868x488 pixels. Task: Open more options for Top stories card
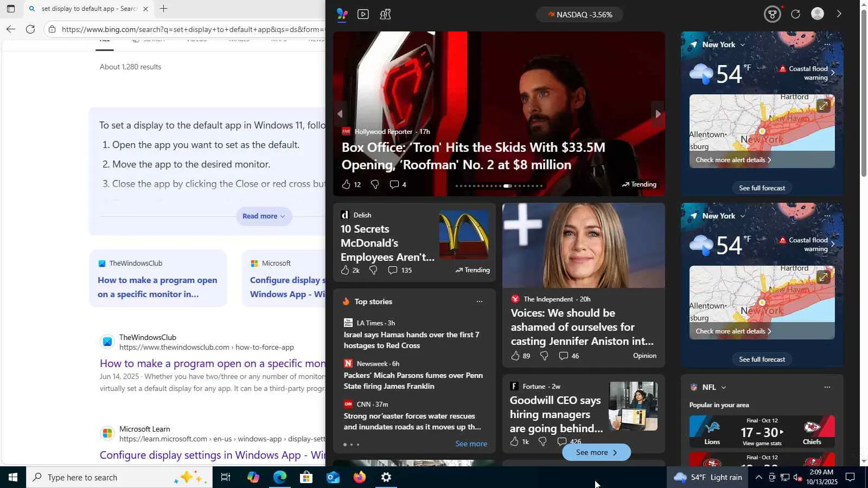479,301
